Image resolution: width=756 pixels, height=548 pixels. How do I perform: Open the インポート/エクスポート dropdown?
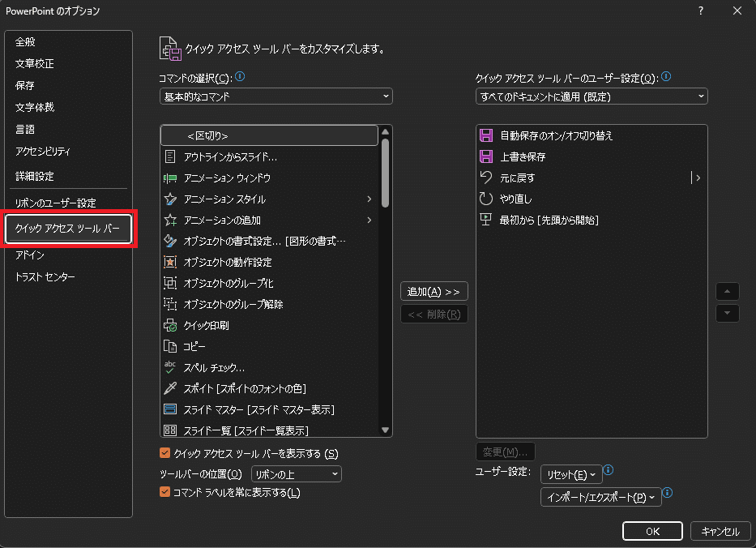(x=600, y=497)
